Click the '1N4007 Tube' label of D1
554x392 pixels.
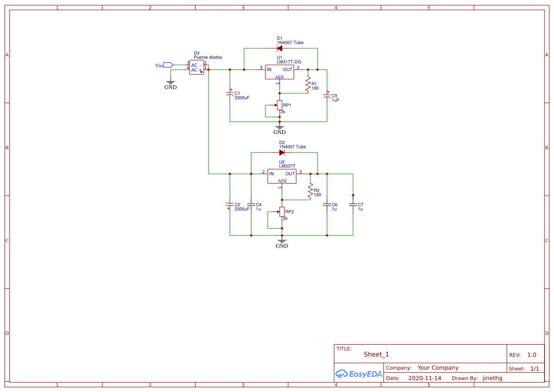coord(290,43)
